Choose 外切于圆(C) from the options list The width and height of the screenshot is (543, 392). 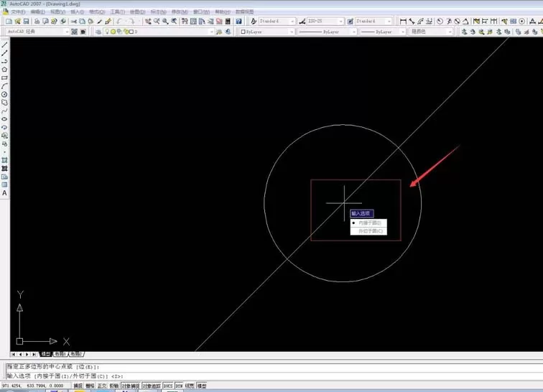click(368, 231)
